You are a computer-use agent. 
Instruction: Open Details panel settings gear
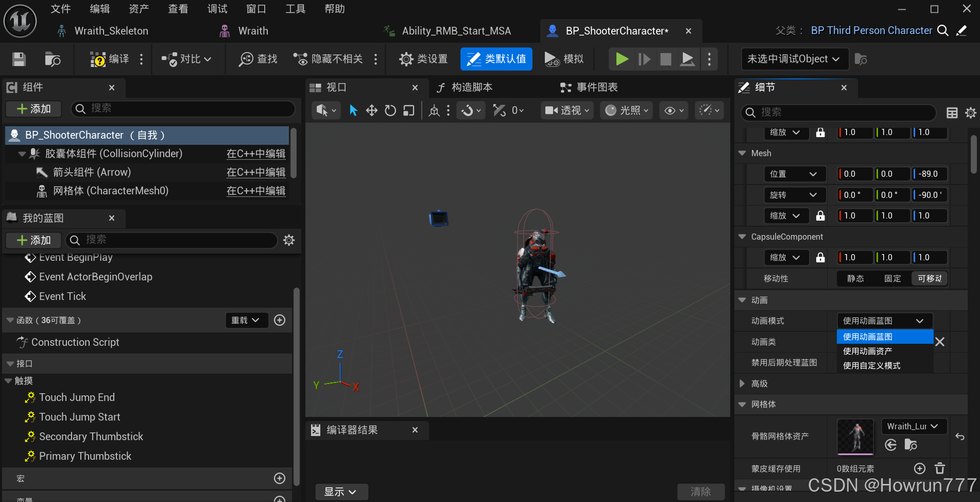click(971, 112)
